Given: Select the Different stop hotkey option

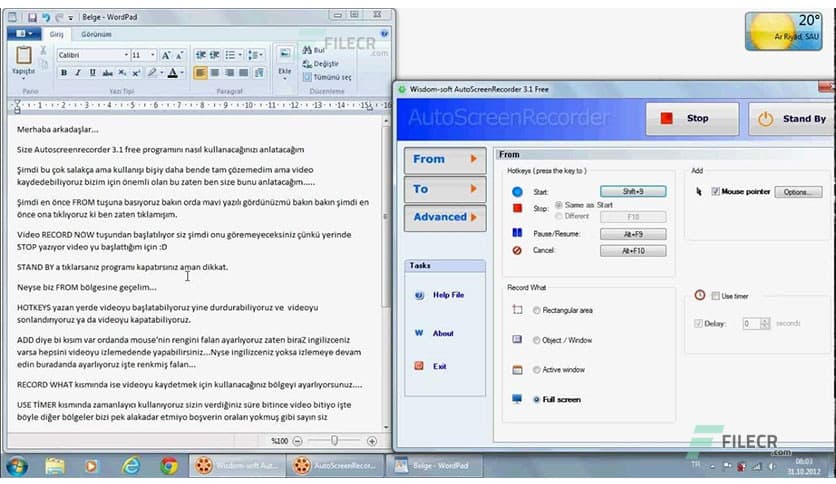Looking at the screenshot, I should click(x=558, y=216).
